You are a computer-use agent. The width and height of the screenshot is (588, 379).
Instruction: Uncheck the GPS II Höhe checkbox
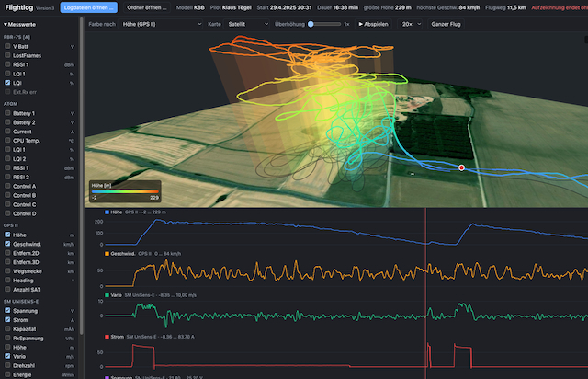click(7, 235)
